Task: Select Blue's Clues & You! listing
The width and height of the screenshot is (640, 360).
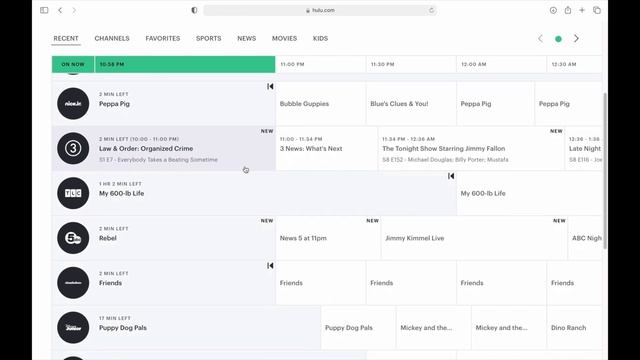Action: pos(411,104)
